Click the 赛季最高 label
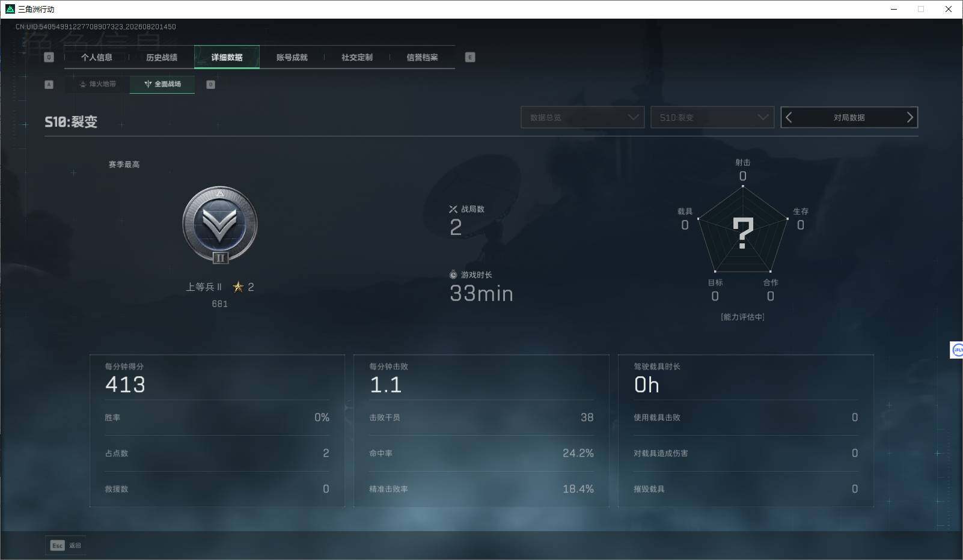This screenshot has height=560, width=963. [124, 164]
